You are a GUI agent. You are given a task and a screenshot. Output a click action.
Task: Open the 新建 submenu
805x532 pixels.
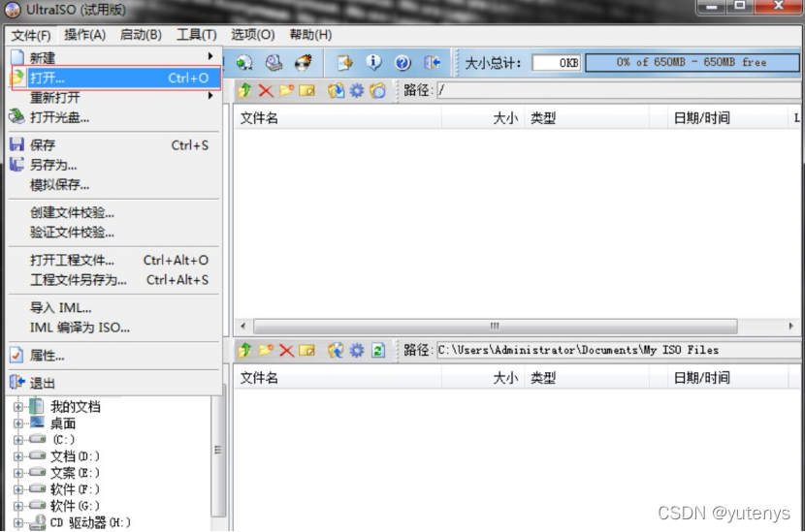click(x=114, y=57)
